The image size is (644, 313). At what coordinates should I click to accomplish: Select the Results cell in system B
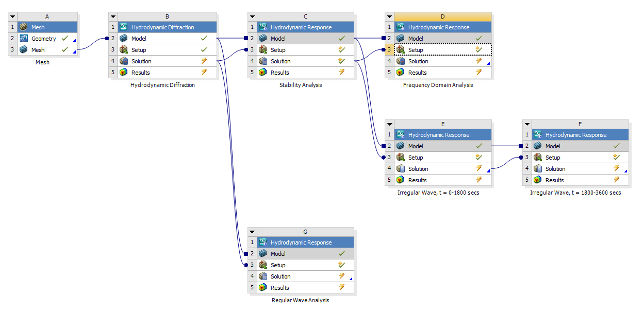(167, 73)
